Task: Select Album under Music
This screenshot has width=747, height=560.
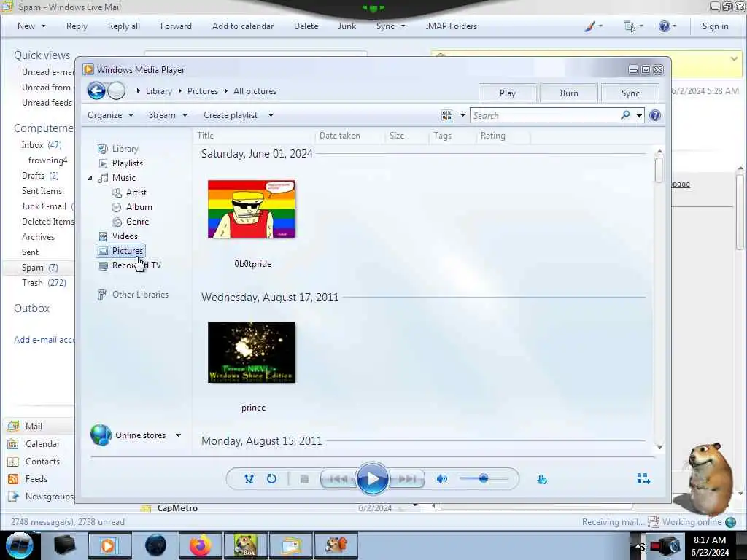Action: (x=139, y=207)
